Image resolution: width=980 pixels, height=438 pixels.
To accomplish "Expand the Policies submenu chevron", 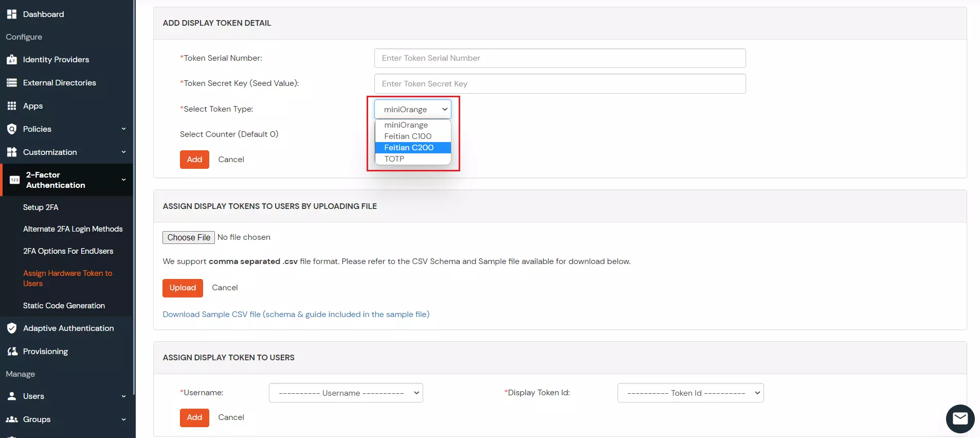I will point(123,129).
